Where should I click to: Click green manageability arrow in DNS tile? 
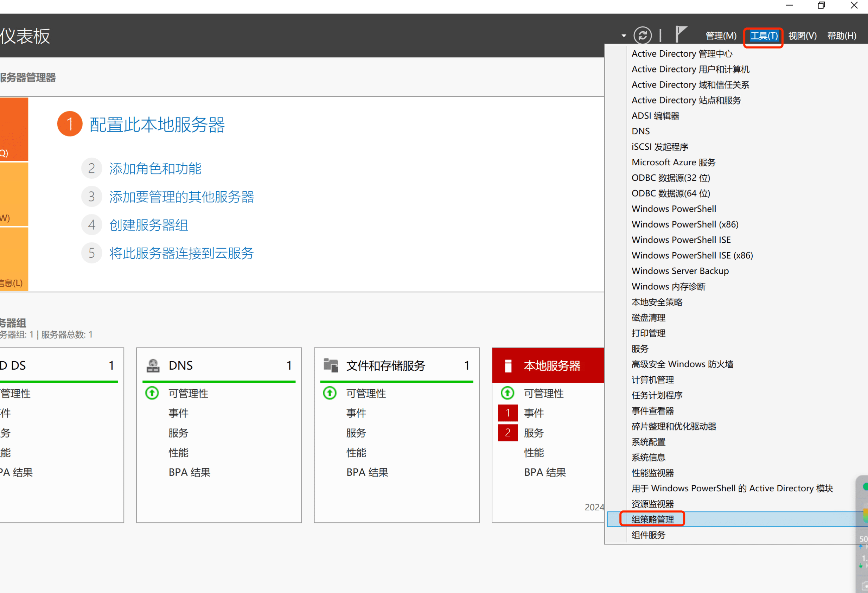pyautogui.click(x=152, y=393)
